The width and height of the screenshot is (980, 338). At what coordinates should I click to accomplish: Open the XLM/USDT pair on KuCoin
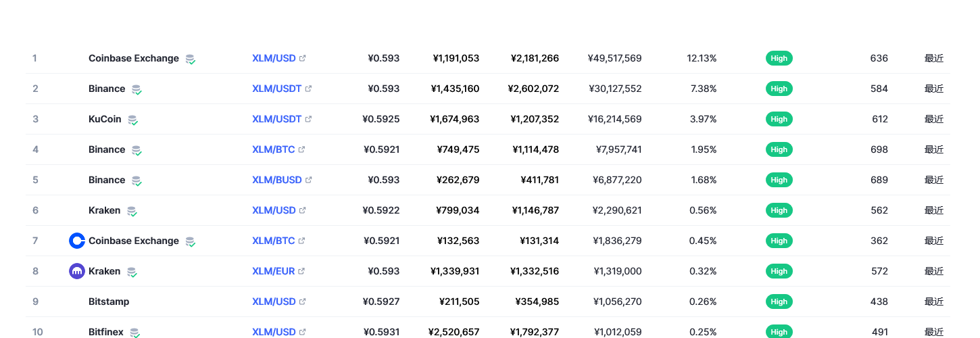277,119
